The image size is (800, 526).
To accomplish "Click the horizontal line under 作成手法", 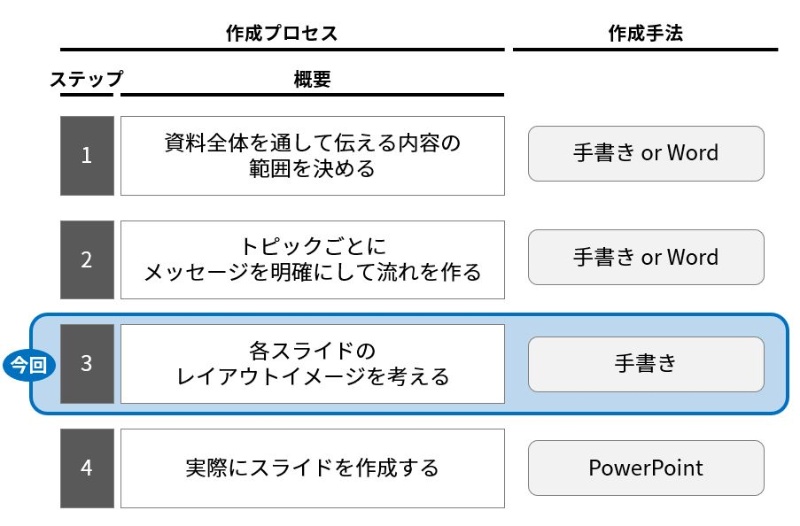I will pos(645,49).
